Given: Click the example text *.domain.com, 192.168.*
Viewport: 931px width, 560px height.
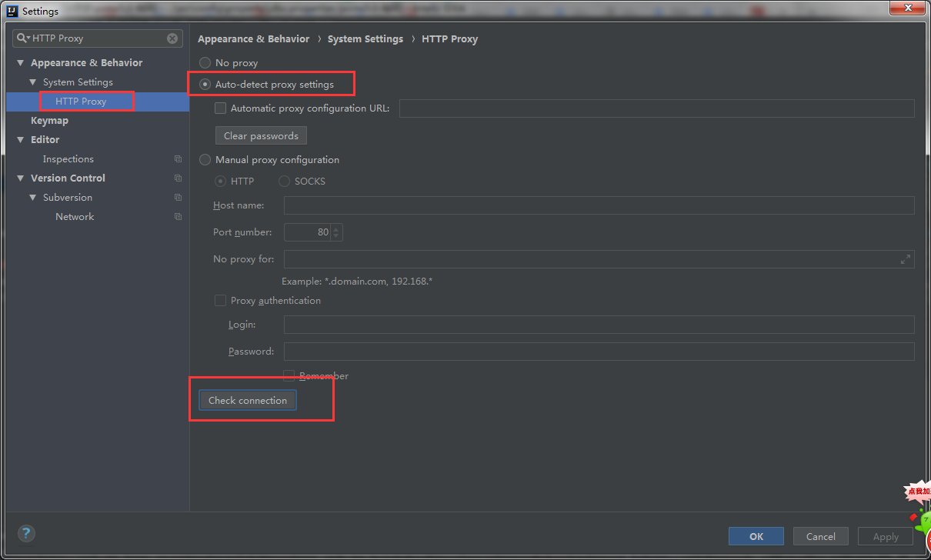Looking at the screenshot, I should [x=379, y=282].
